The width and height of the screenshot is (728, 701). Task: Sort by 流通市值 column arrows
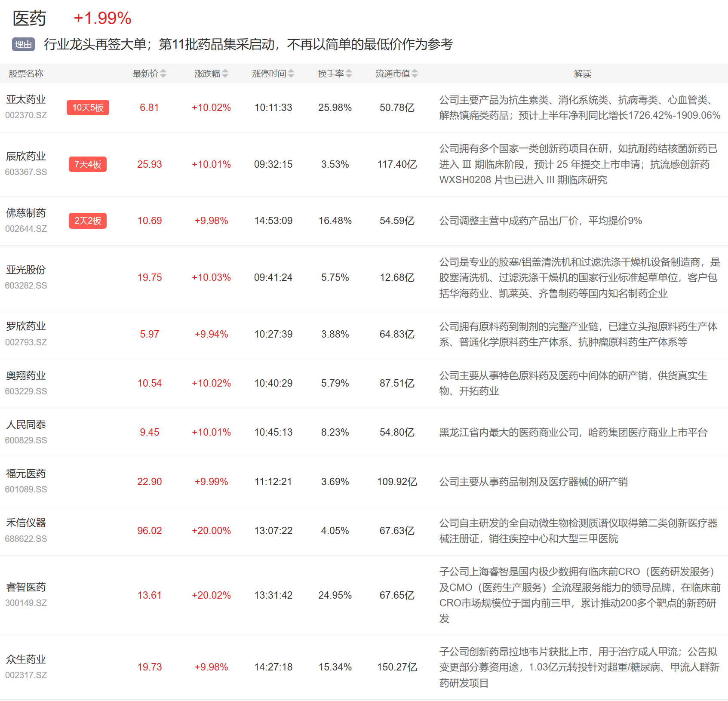point(415,74)
